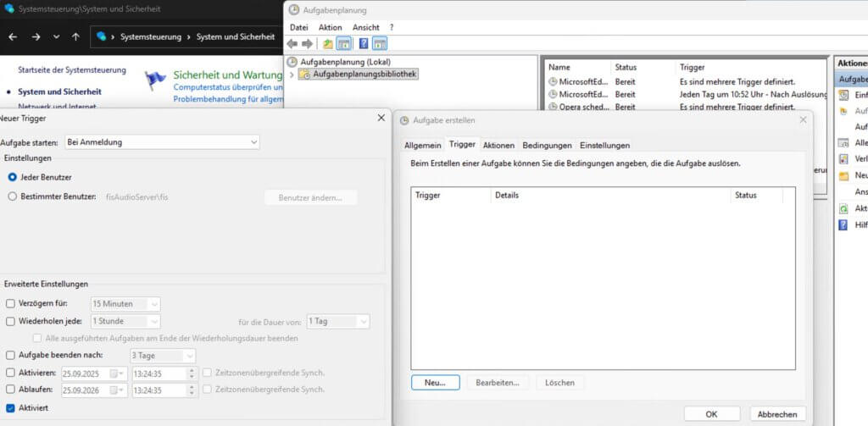Click the Neu... button in Trigger tab
This screenshot has width=868, height=426.
[435, 382]
